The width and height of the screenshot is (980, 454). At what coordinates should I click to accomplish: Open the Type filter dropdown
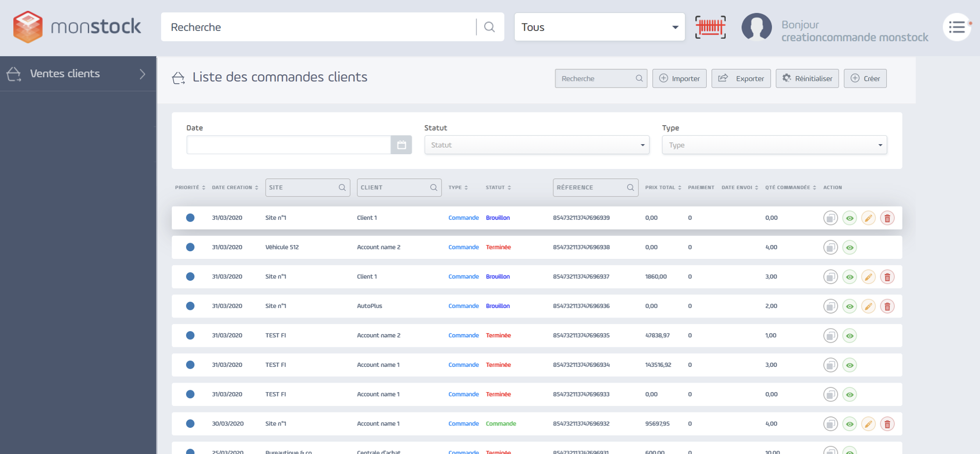tap(774, 145)
